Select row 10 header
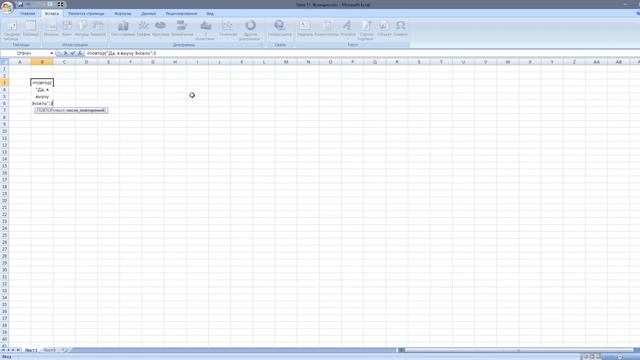 [4, 131]
